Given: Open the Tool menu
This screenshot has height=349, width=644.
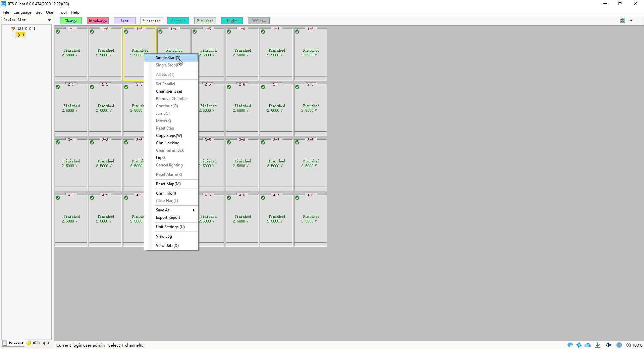Looking at the screenshot, I should [63, 12].
